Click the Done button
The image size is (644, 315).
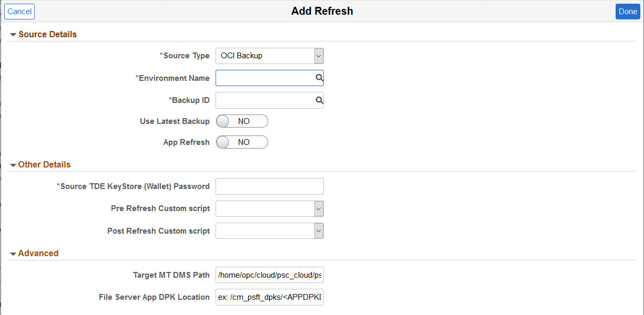(x=627, y=11)
